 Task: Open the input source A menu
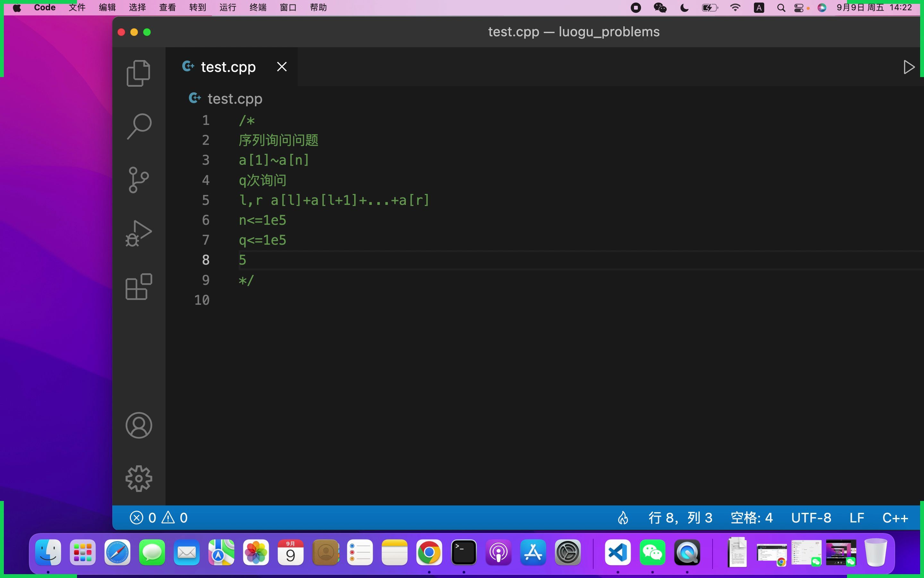tap(759, 8)
